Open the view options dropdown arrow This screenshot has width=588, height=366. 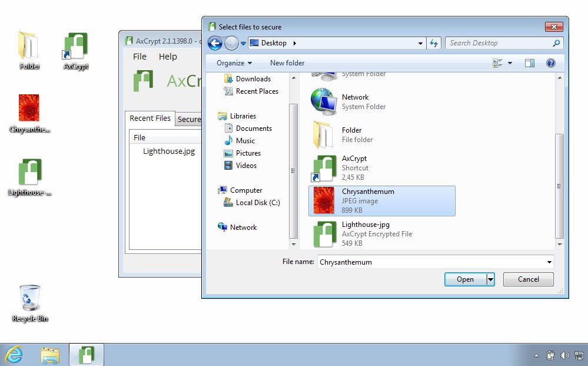tap(510, 63)
